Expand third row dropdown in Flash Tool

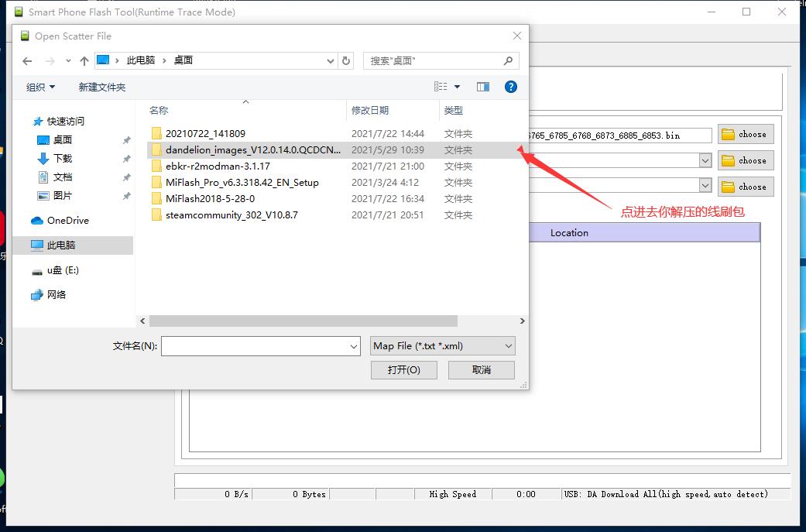pos(705,185)
